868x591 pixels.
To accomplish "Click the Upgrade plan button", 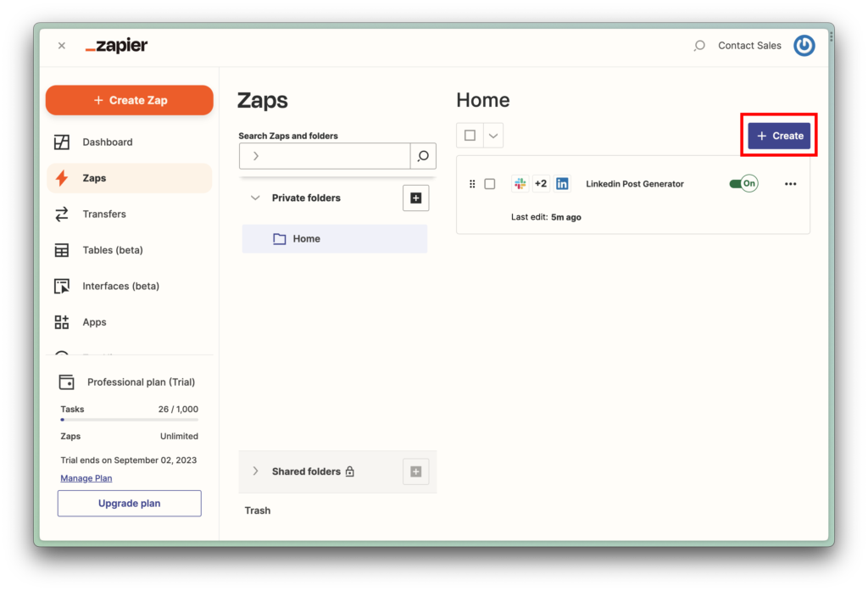I will [130, 504].
